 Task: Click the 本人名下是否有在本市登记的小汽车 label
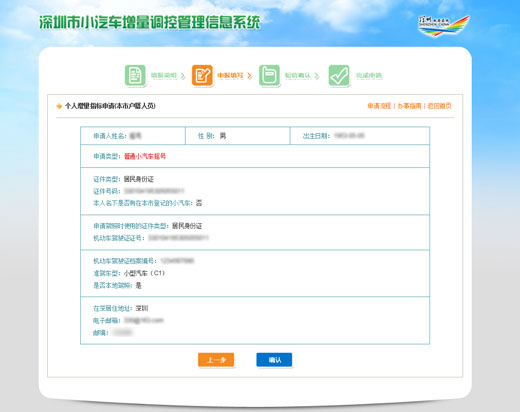click(143, 203)
